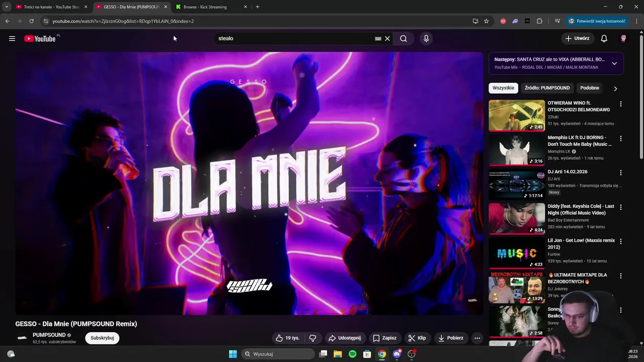This screenshot has height=362, width=644.
Task: Open the Chrome three-dot menu
Action: 637,21
